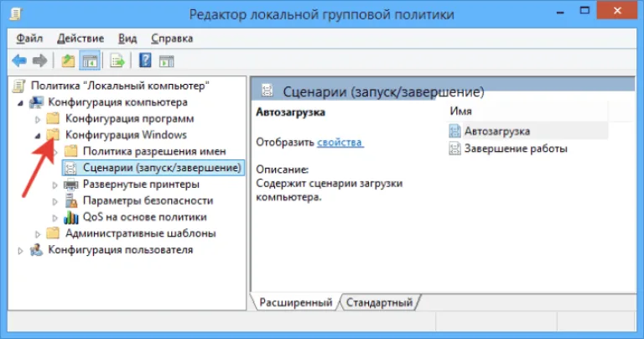Screen dimensions: 644x339
Task: Select Параметры безопасности label
Action: (148, 201)
